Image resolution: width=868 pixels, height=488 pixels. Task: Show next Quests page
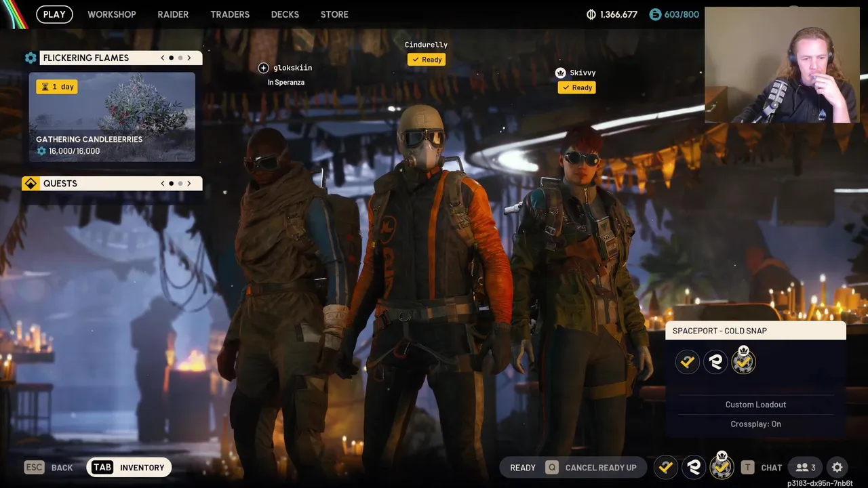click(x=189, y=184)
